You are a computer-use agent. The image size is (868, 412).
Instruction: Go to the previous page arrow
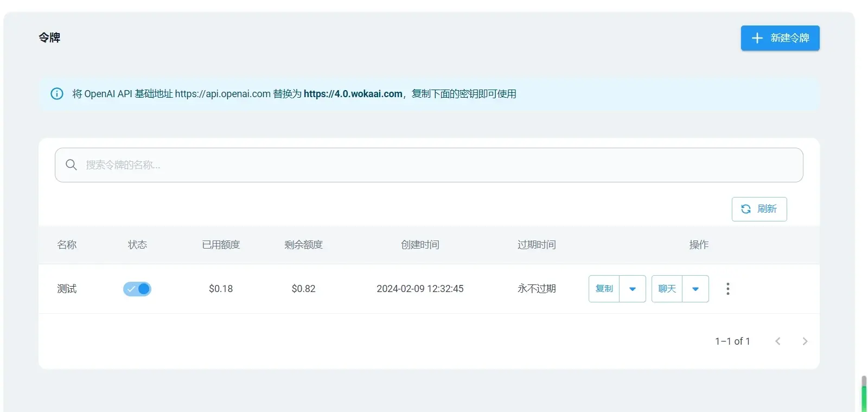(778, 341)
